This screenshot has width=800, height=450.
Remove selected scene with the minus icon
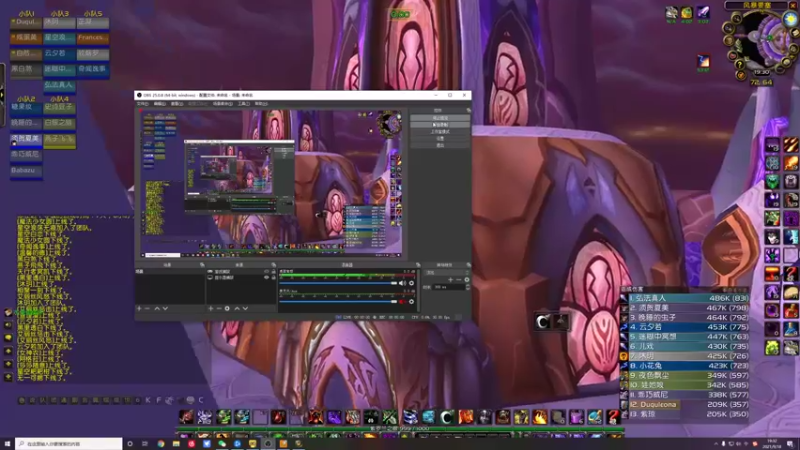click(x=147, y=308)
